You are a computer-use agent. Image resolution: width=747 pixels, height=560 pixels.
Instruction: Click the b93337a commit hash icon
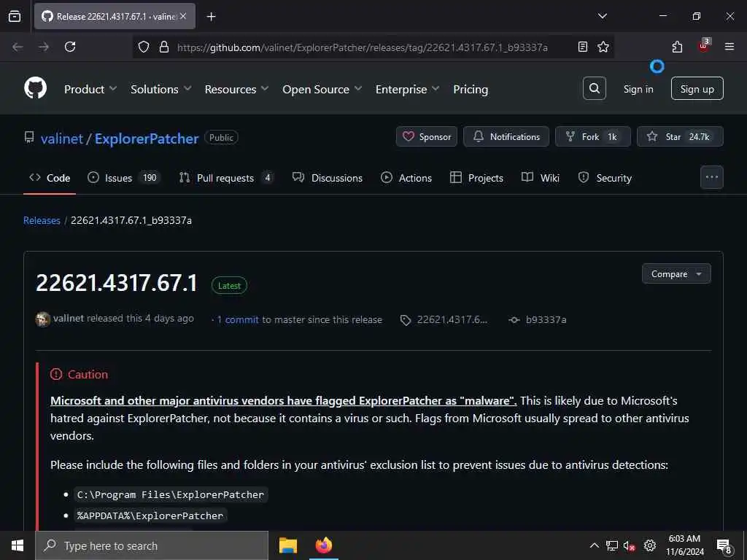click(514, 320)
